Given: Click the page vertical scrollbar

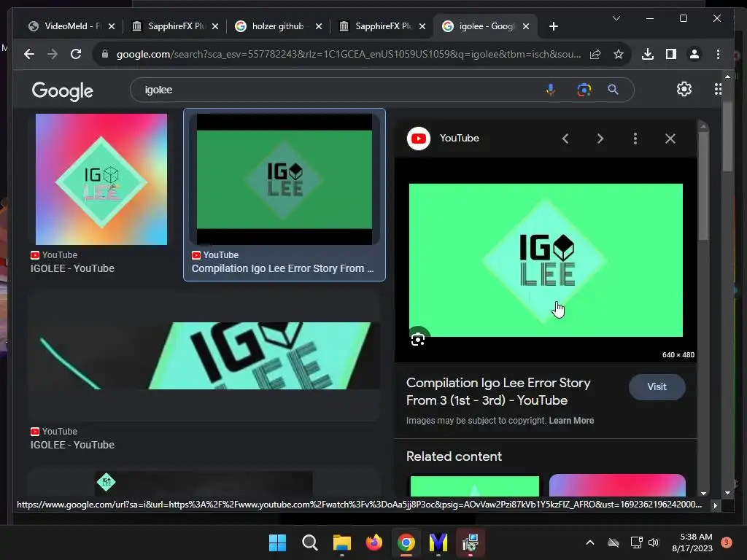Looking at the screenshot, I should tap(727, 138).
